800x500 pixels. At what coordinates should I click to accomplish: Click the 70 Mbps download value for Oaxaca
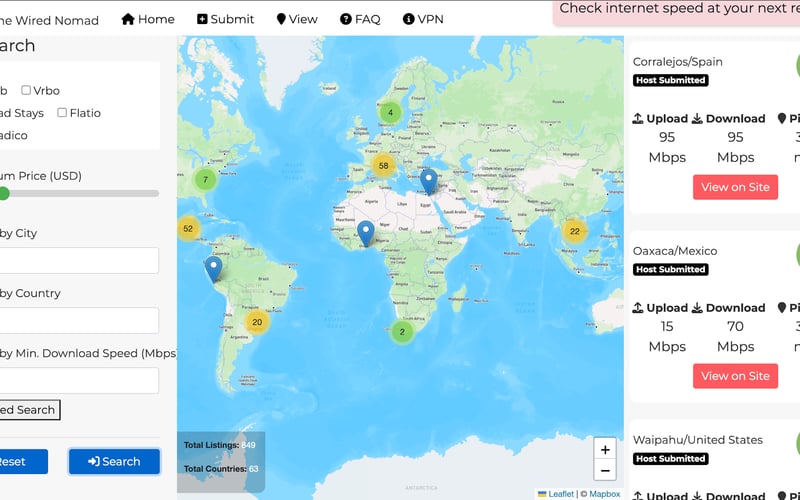pos(735,336)
